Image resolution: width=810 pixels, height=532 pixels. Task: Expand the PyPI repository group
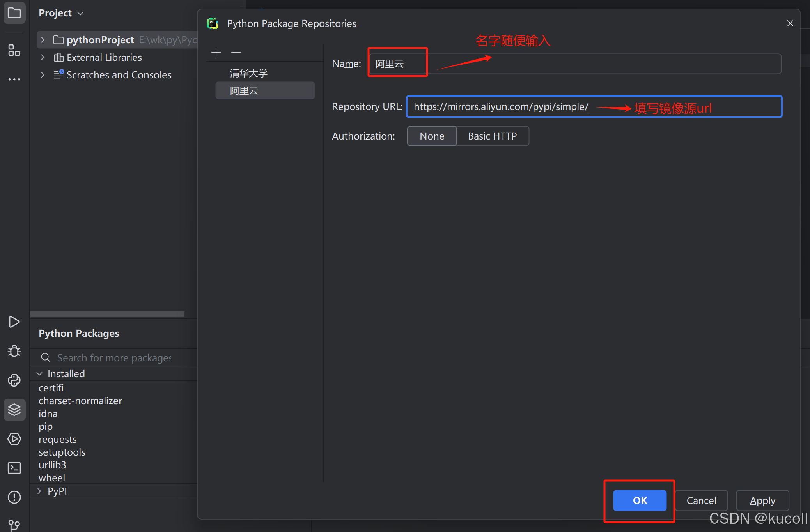(x=39, y=491)
